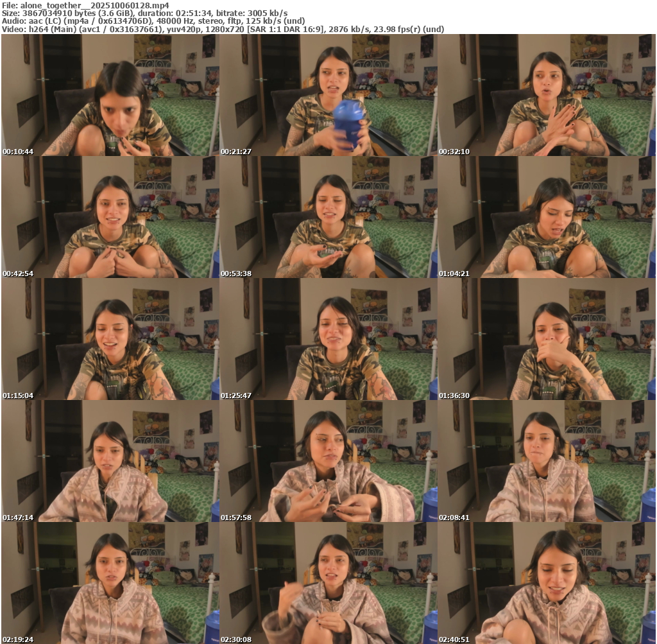Screen dimensions: 657x644
Task: Click the thumbnail at 02:30:08
Action: (x=328, y=583)
